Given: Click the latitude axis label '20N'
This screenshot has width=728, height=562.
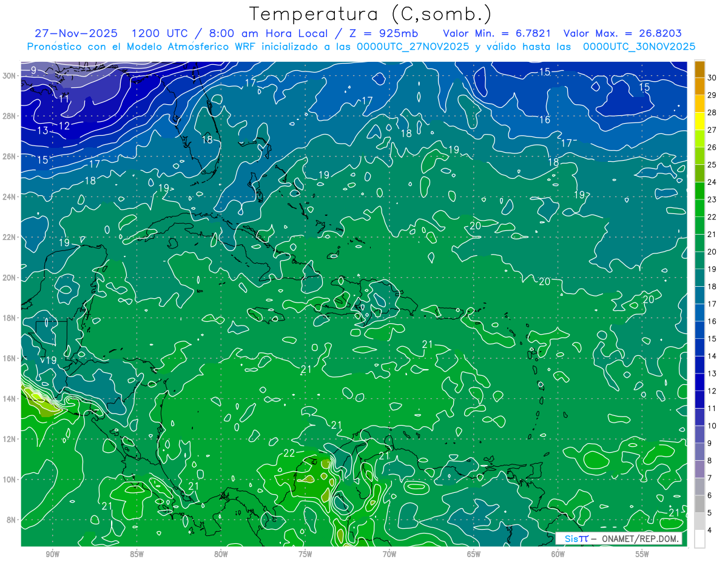Looking at the screenshot, I should tap(9, 277).
